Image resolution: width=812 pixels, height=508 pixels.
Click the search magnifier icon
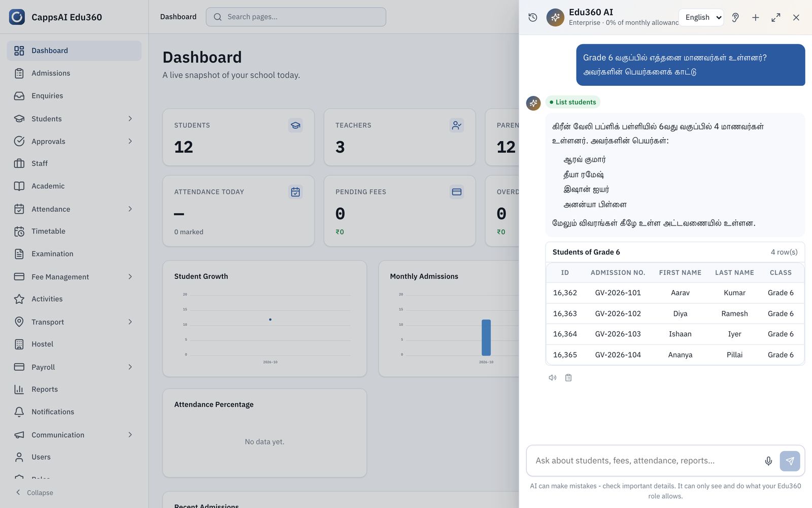[218, 17]
